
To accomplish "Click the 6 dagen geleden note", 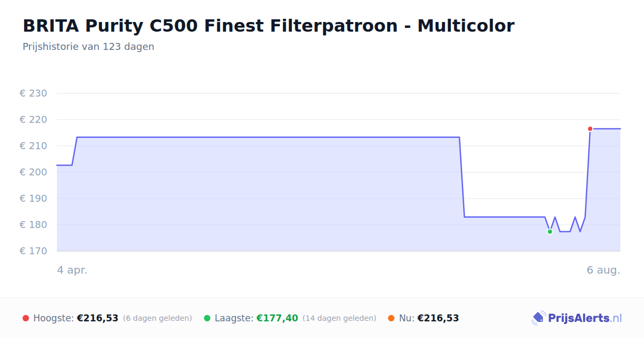I will coord(157,318).
